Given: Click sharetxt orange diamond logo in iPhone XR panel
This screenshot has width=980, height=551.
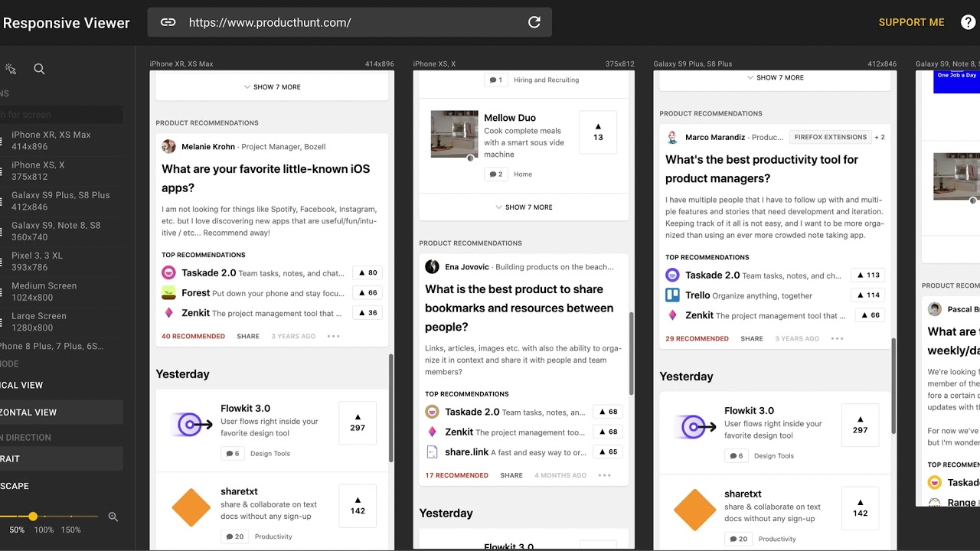Looking at the screenshot, I should click(x=191, y=508).
